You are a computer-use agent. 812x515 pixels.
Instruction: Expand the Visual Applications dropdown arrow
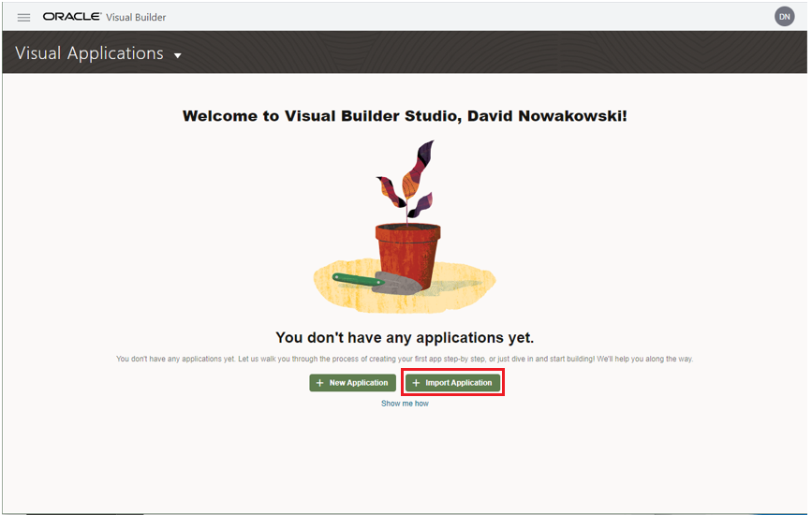pos(178,55)
